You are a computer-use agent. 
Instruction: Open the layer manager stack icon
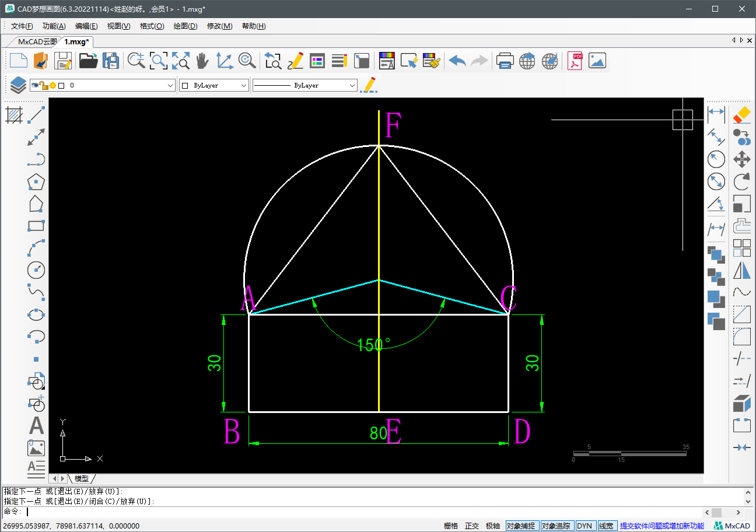[18, 85]
